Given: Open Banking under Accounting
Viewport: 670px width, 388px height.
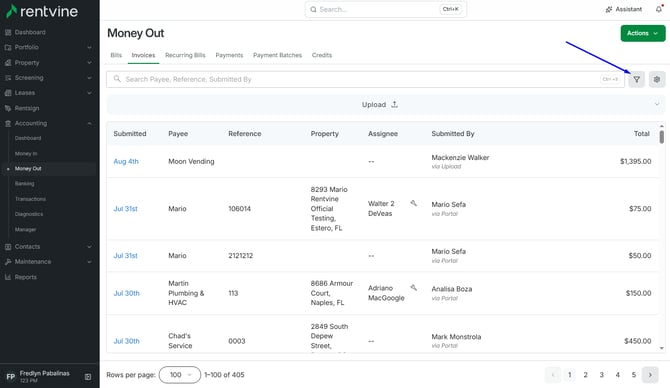Looking at the screenshot, I should point(24,184).
